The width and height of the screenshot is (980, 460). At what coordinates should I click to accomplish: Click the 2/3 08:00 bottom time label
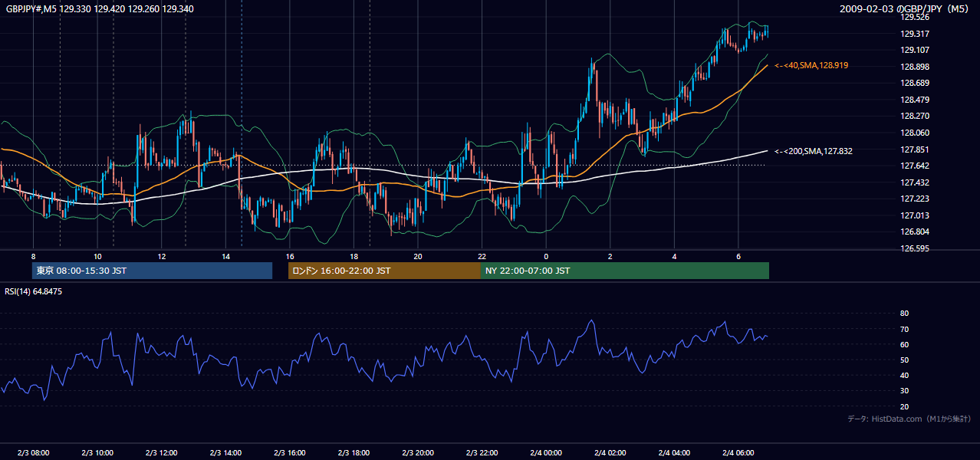click(33, 453)
